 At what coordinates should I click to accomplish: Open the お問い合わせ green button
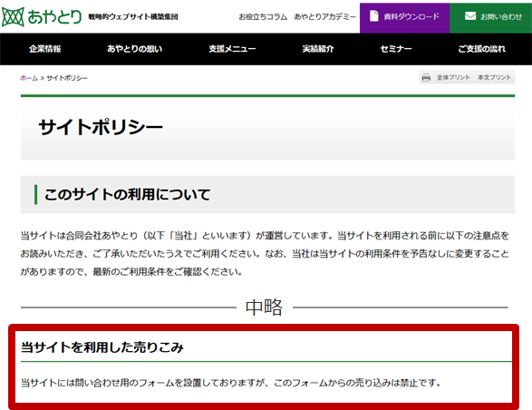click(x=490, y=17)
